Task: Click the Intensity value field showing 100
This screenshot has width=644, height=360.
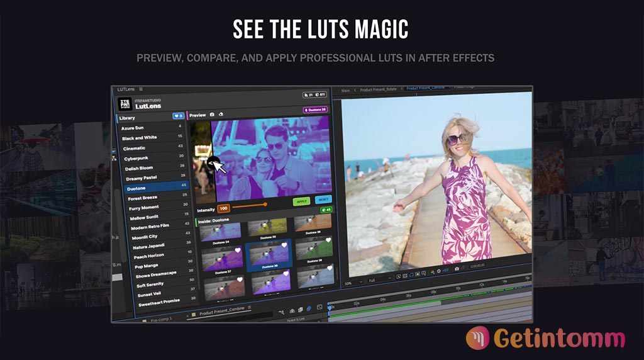Action: 223,208
